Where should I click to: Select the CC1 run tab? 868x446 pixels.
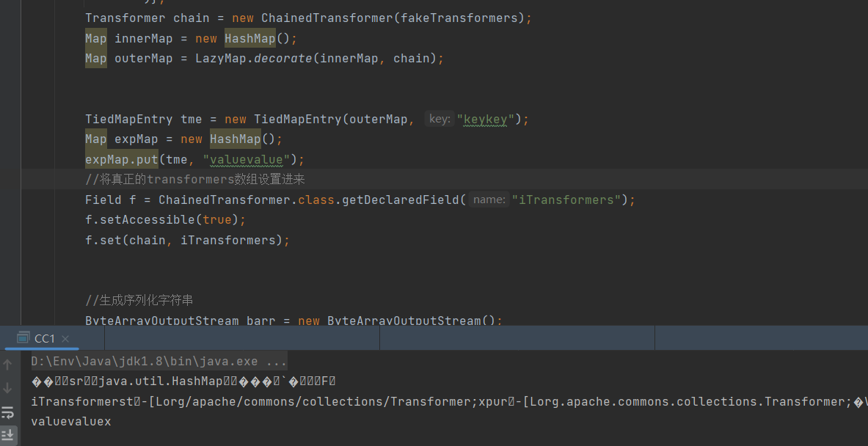click(44, 338)
